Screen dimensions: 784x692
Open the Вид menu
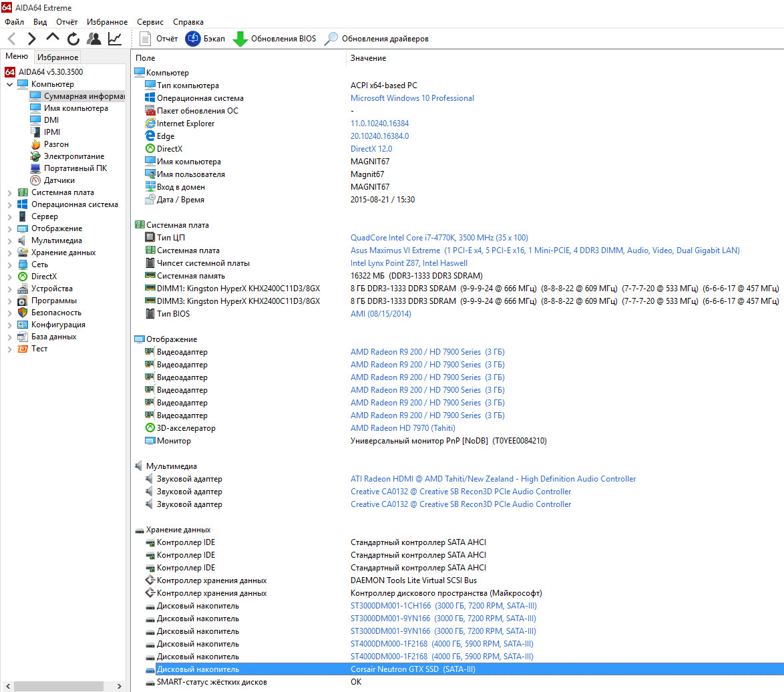click(x=40, y=22)
